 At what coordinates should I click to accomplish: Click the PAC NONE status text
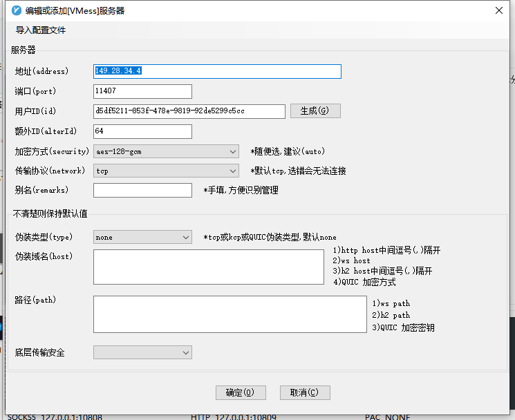(x=387, y=417)
